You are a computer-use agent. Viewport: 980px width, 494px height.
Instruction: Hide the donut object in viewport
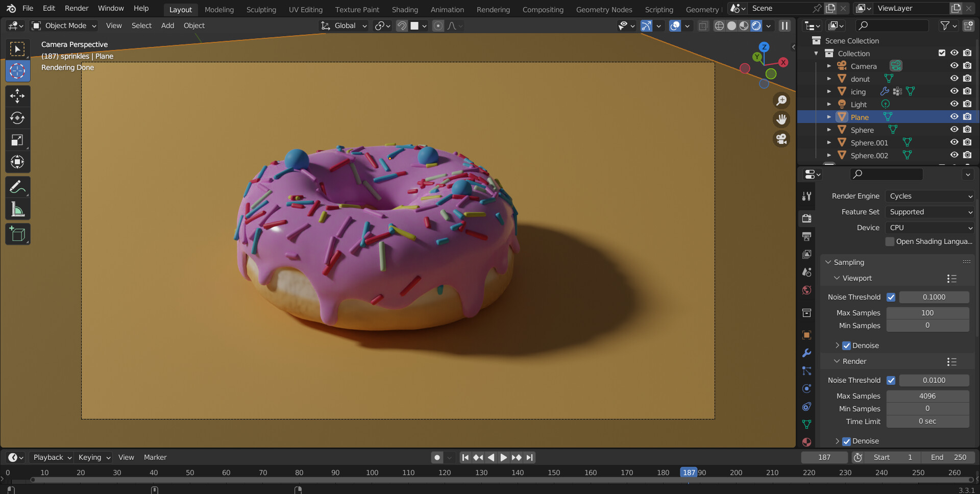[x=954, y=79]
